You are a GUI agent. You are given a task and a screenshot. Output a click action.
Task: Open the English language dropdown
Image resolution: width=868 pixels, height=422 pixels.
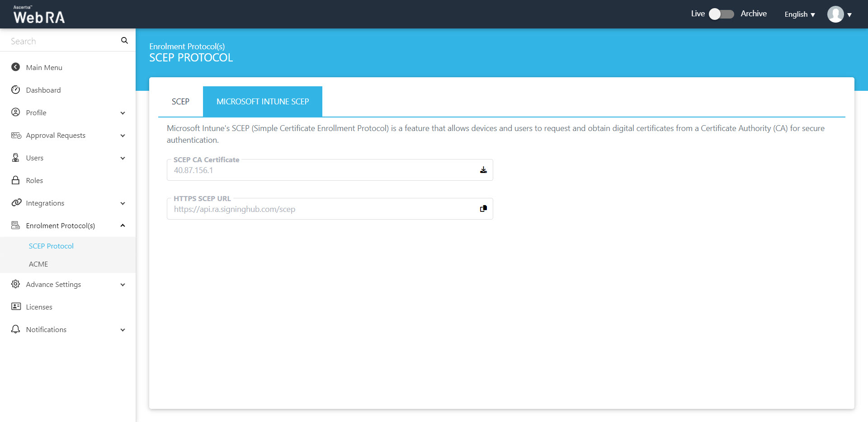[x=799, y=14]
